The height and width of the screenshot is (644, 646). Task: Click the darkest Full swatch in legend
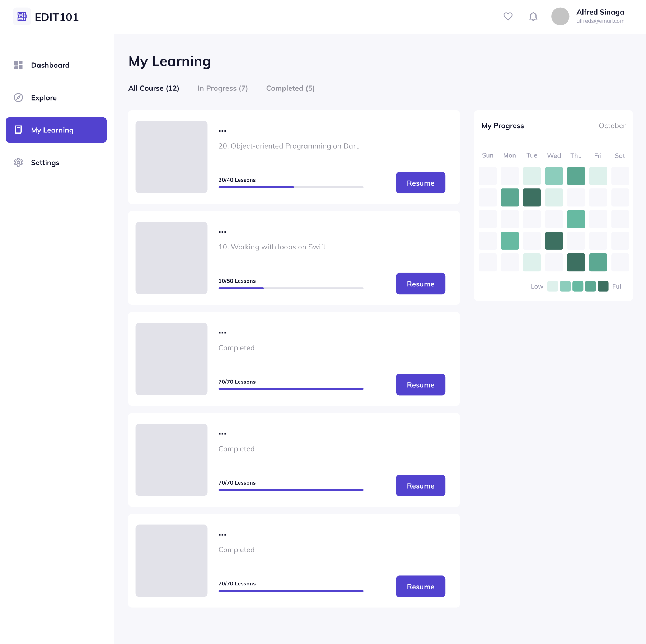(x=603, y=286)
